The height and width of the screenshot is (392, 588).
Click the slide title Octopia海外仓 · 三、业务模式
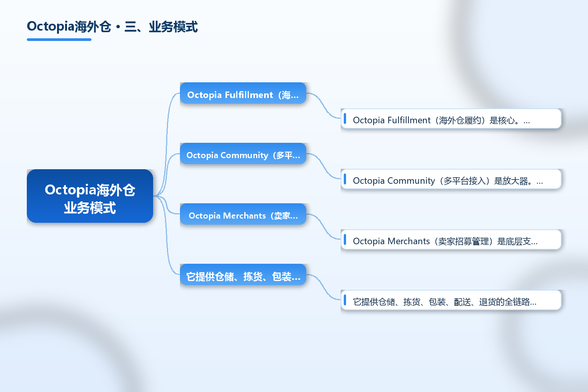(x=112, y=27)
